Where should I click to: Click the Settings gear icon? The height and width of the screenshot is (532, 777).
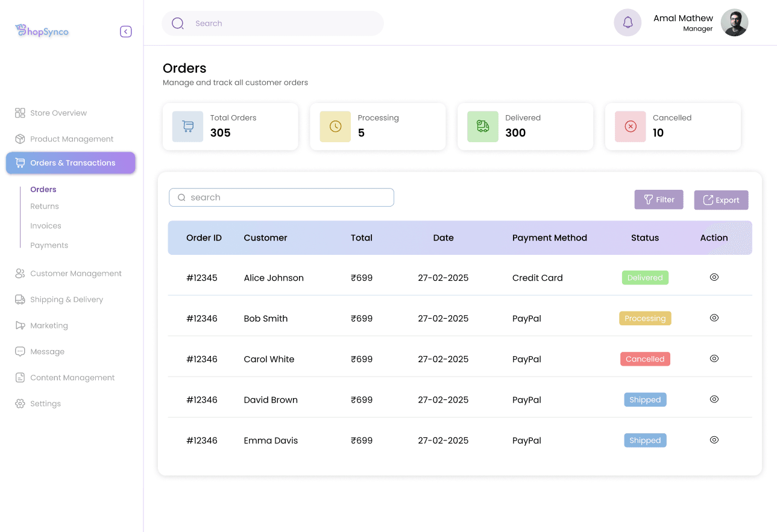pyautogui.click(x=20, y=404)
